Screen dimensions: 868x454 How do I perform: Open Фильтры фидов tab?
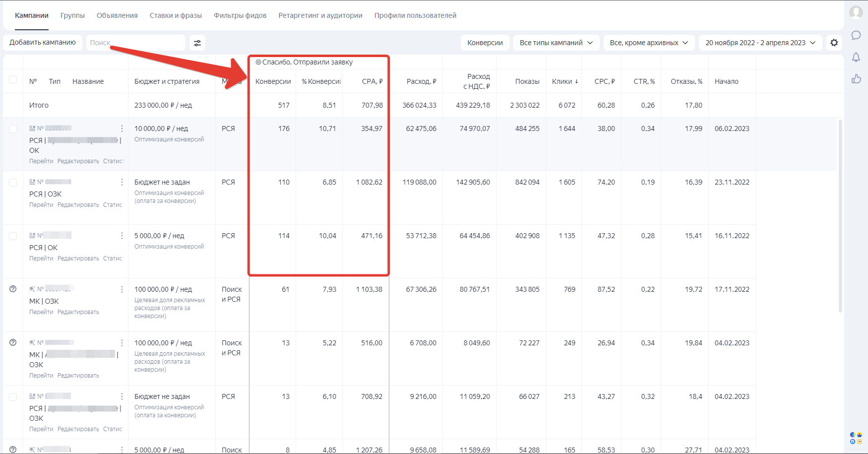tap(240, 15)
